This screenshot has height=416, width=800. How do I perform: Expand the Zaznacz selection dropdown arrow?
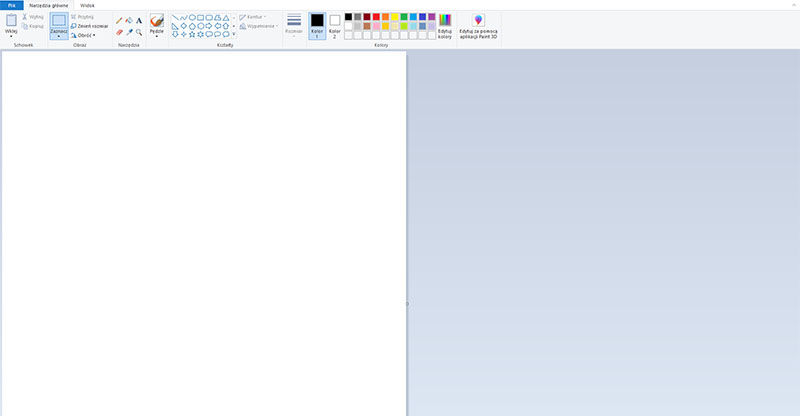pos(59,36)
